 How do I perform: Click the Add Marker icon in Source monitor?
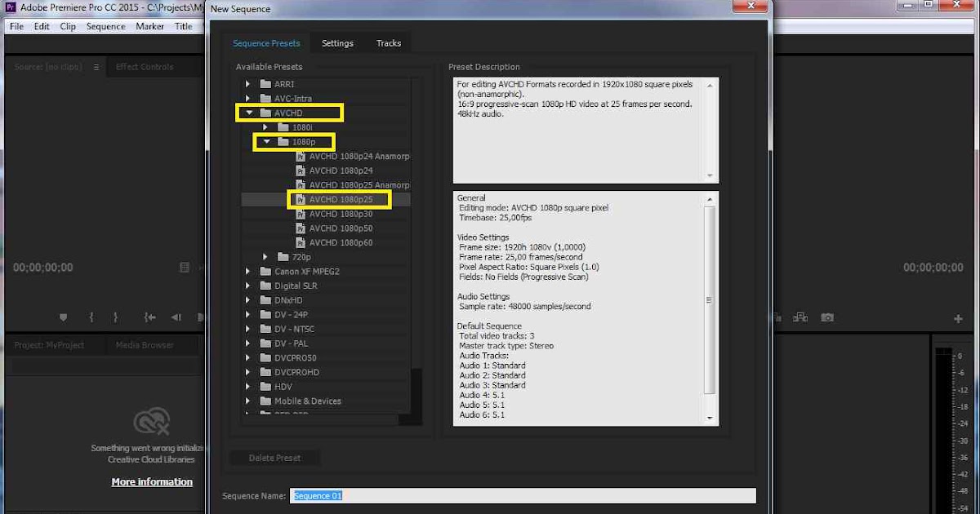click(65, 317)
